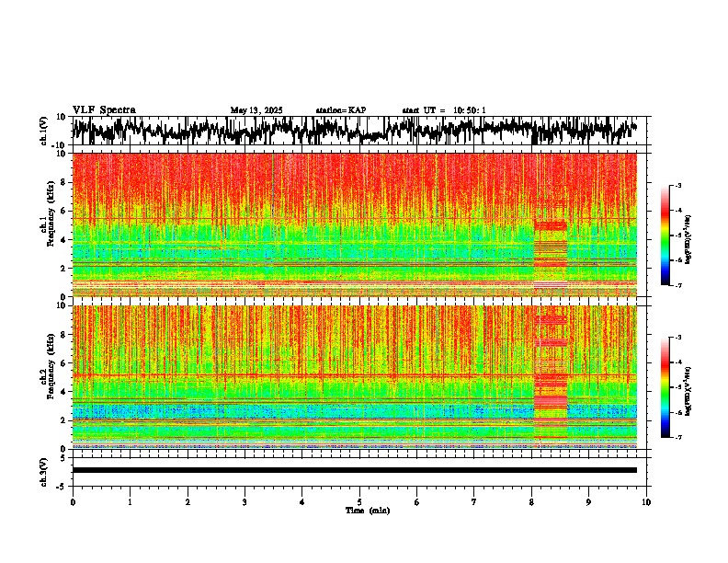Select Time axis final tick label "10"
This screenshot has width=728, height=563.
point(646,502)
